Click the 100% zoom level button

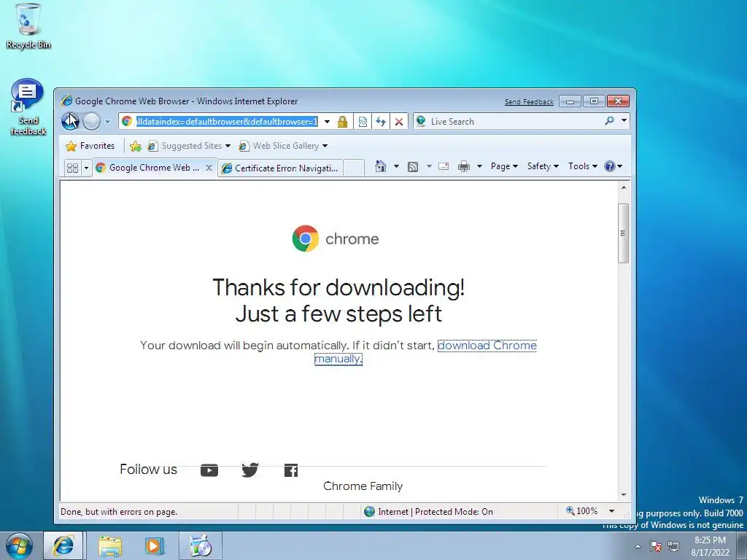click(581, 511)
